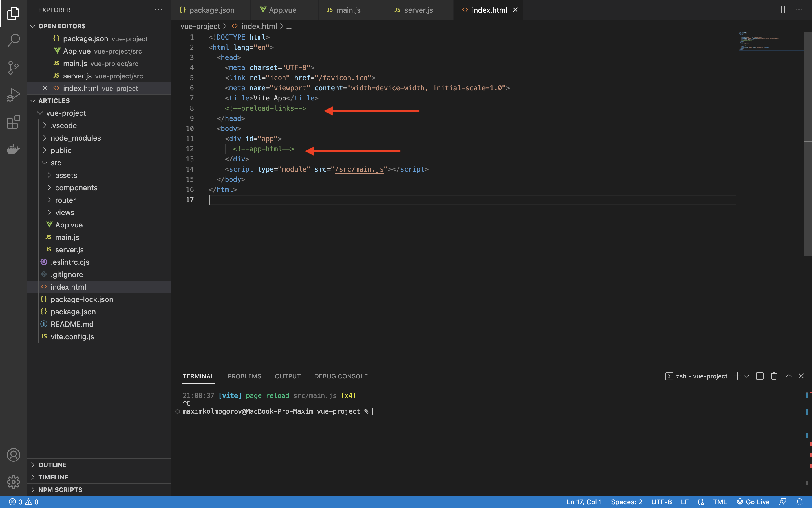Viewport: 812px width, 508px height.
Task: Expand the public folder
Action: 99,150
